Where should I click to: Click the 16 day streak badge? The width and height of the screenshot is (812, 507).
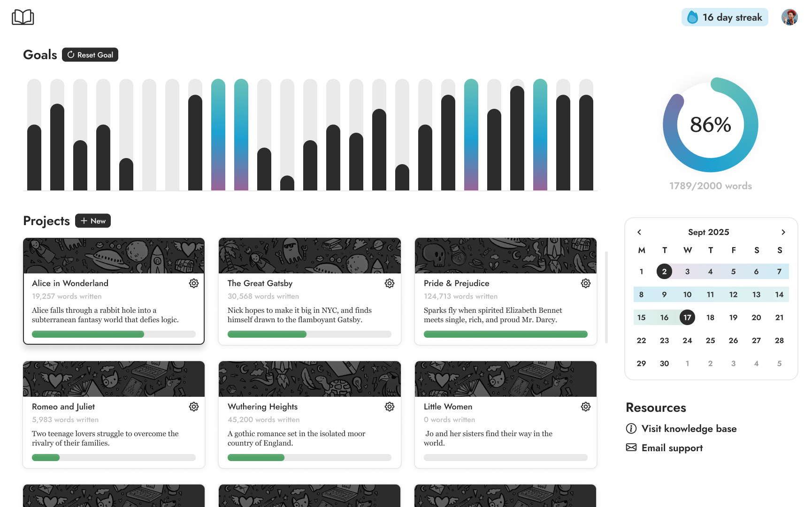725,17
